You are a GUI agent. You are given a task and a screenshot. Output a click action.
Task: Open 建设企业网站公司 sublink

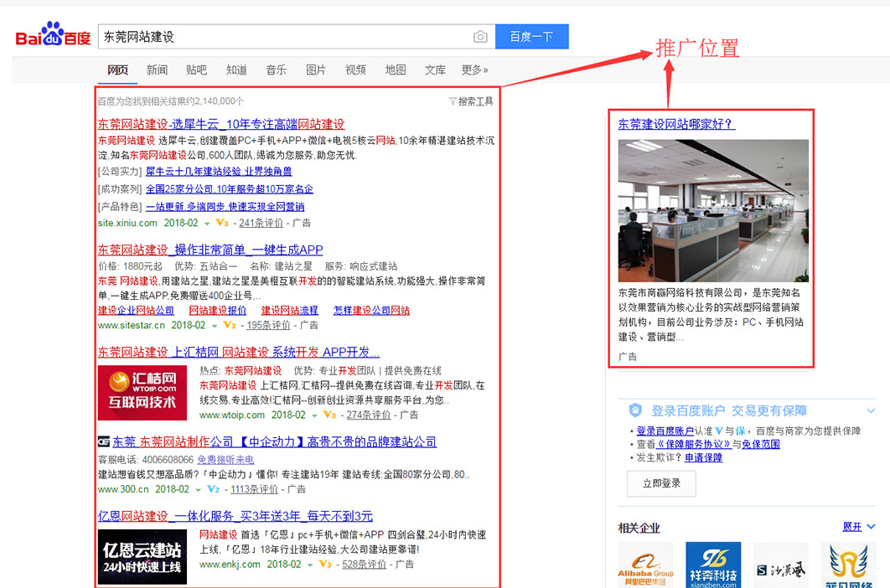click(x=137, y=311)
